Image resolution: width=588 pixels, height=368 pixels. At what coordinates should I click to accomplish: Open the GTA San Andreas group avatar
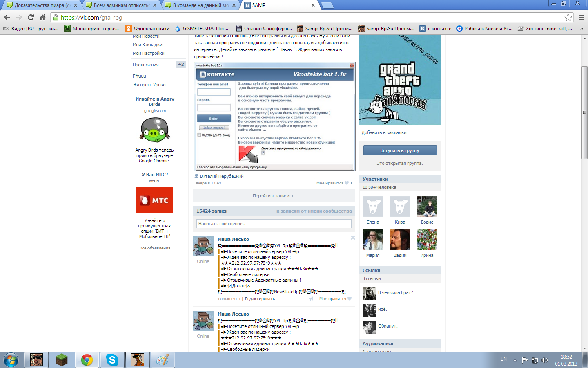pyautogui.click(x=400, y=80)
